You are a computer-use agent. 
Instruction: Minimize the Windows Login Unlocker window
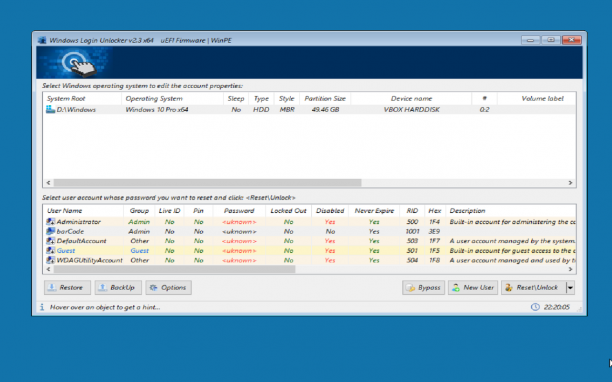coord(530,40)
